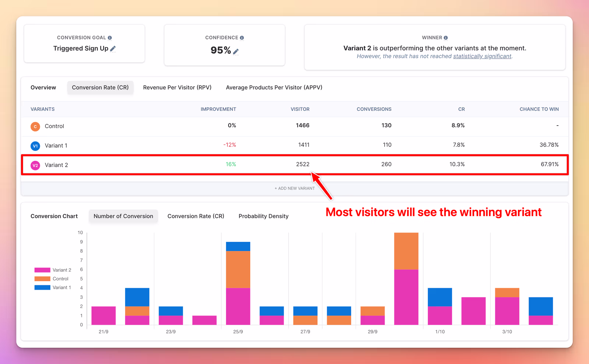Select the pink V2 variant badge

point(35,166)
